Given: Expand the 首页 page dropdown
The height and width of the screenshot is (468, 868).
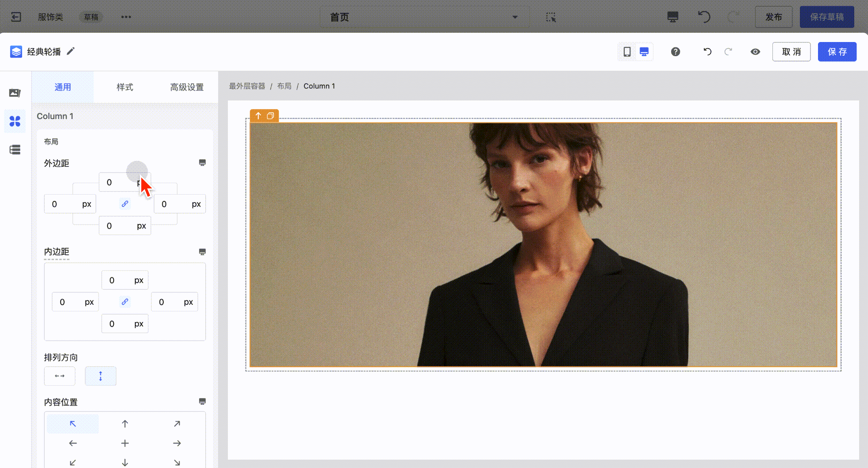Looking at the screenshot, I should click(x=515, y=17).
